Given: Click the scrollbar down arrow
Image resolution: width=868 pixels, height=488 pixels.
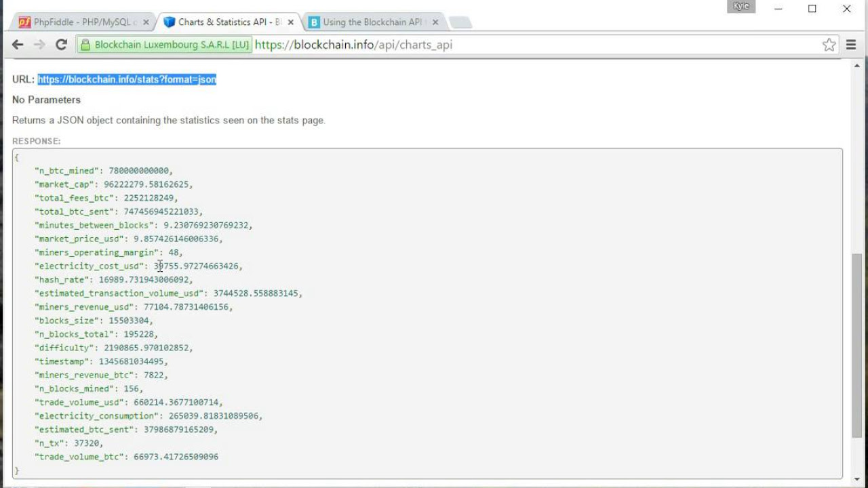Looking at the screenshot, I should 857,480.
